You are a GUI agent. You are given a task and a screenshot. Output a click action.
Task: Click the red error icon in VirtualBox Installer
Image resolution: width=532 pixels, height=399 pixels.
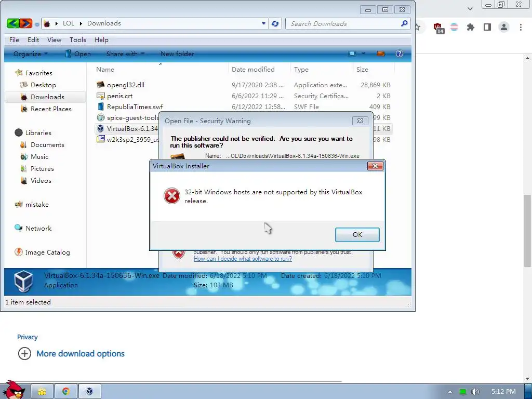[172, 196]
